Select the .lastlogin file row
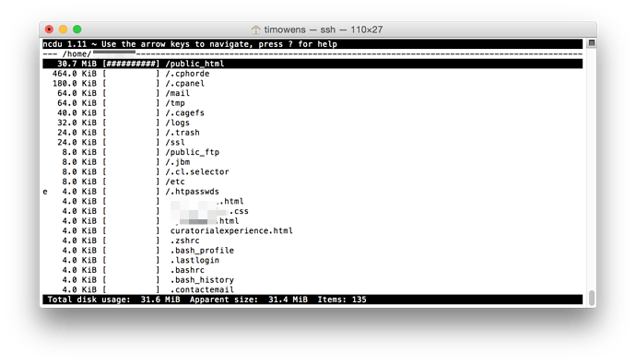 312,260
